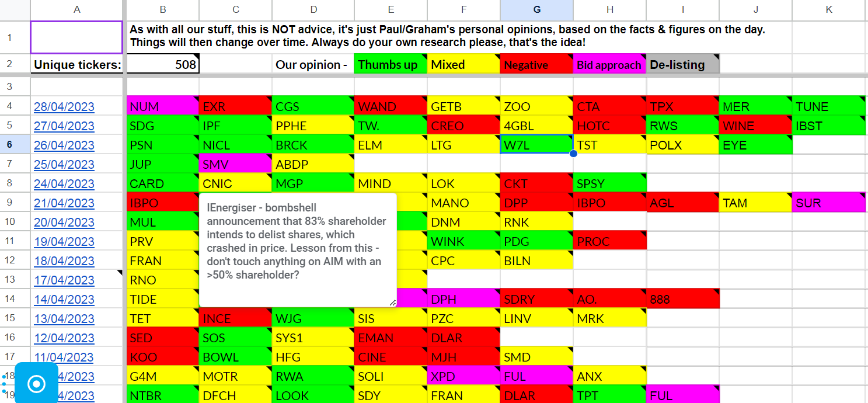Select the POLX ticker cell
The width and height of the screenshot is (868, 403).
click(x=683, y=145)
